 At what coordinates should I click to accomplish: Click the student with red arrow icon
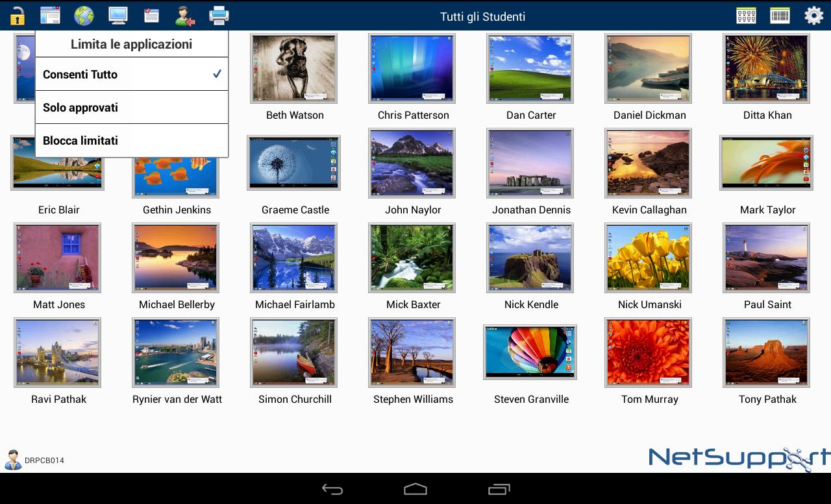pyautogui.click(x=185, y=16)
